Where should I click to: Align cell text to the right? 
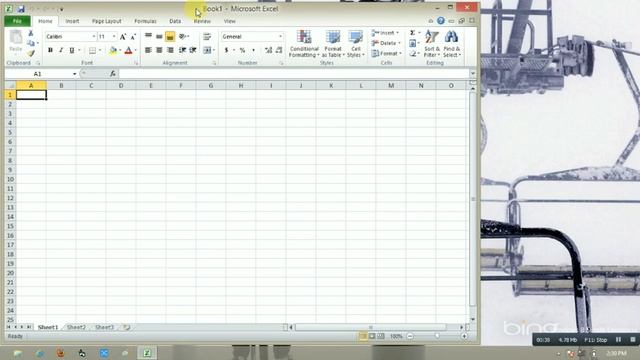170,50
